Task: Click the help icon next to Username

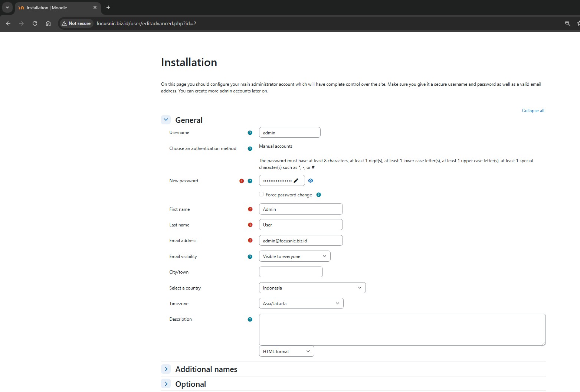Action: (x=250, y=133)
